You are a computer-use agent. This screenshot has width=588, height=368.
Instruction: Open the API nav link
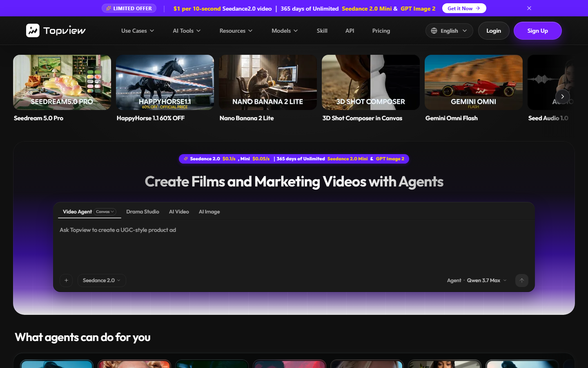[x=350, y=31]
